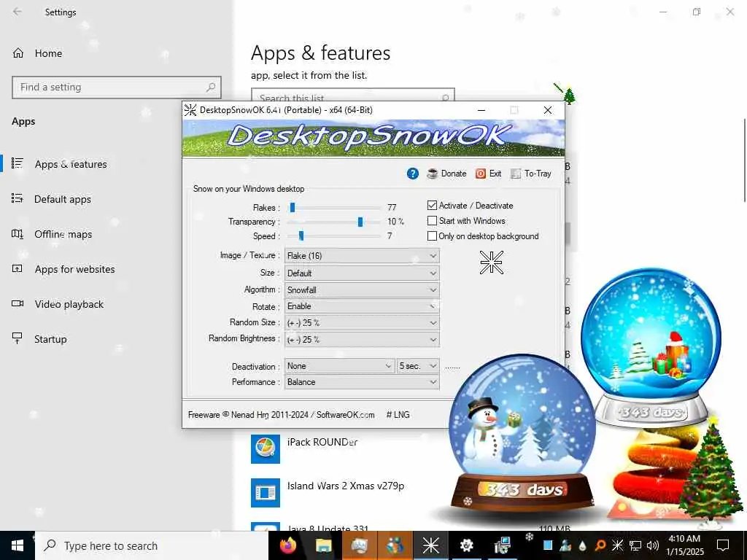Viewport: 747px width, 560px height.
Task: Open the Windows Start menu
Action: pyautogui.click(x=18, y=545)
